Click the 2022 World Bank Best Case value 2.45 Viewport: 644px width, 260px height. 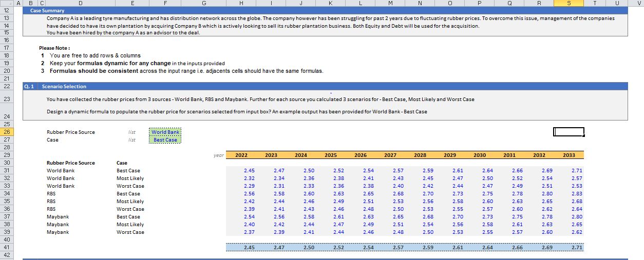pos(249,171)
